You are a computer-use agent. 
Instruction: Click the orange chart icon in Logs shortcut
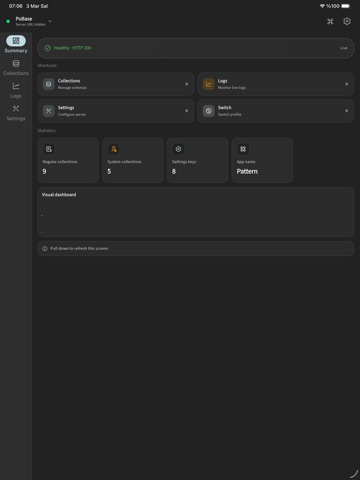209,84
